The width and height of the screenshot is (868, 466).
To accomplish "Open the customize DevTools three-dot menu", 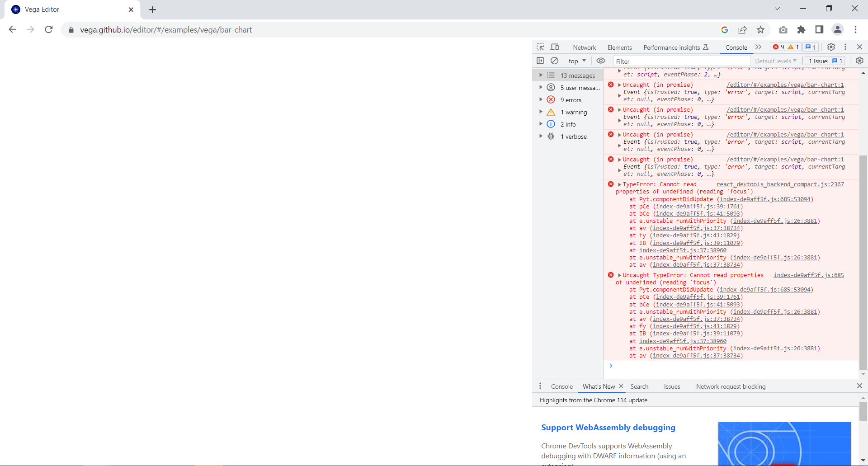I will pyautogui.click(x=845, y=47).
